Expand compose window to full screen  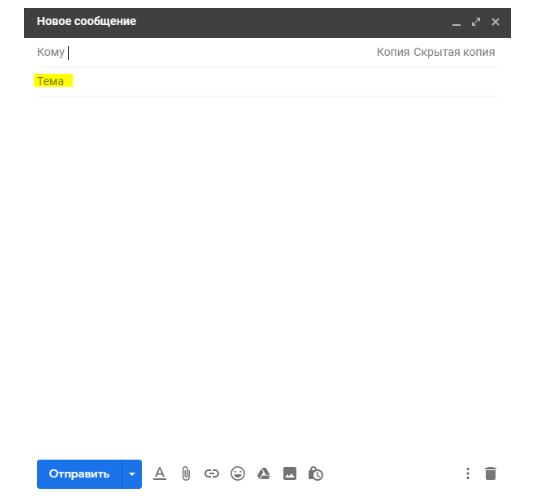pyautogui.click(x=476, y=22)
